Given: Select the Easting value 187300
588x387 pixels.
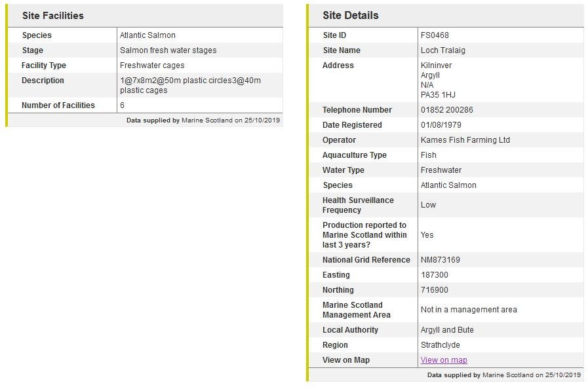Looking at the screenshot, I should [x=435, y=274].
